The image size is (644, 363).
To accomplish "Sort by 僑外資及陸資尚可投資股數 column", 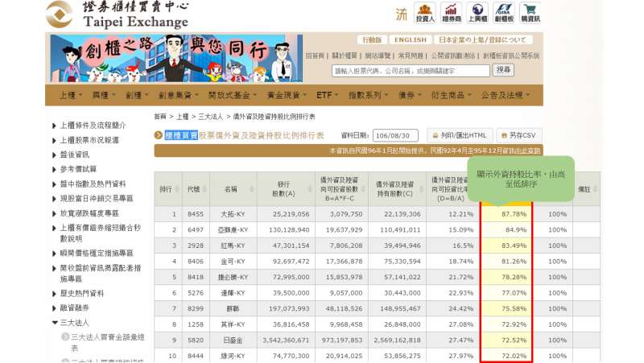I will pos(341,189).
